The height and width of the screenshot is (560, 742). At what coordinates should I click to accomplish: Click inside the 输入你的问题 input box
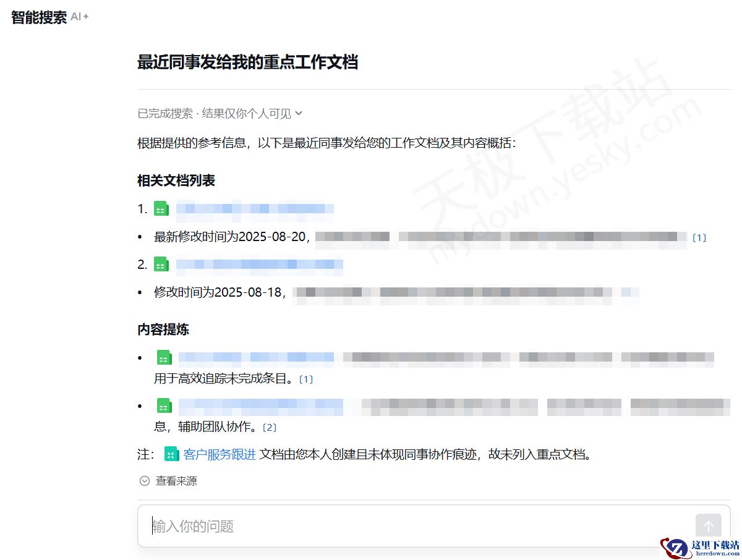(371, 526)
